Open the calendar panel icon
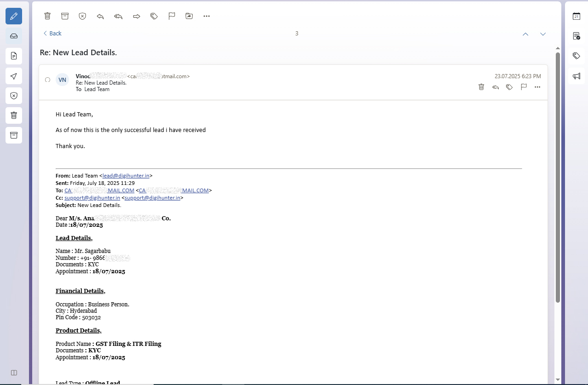This screenshot has height=385, width=588. [576, 16]
